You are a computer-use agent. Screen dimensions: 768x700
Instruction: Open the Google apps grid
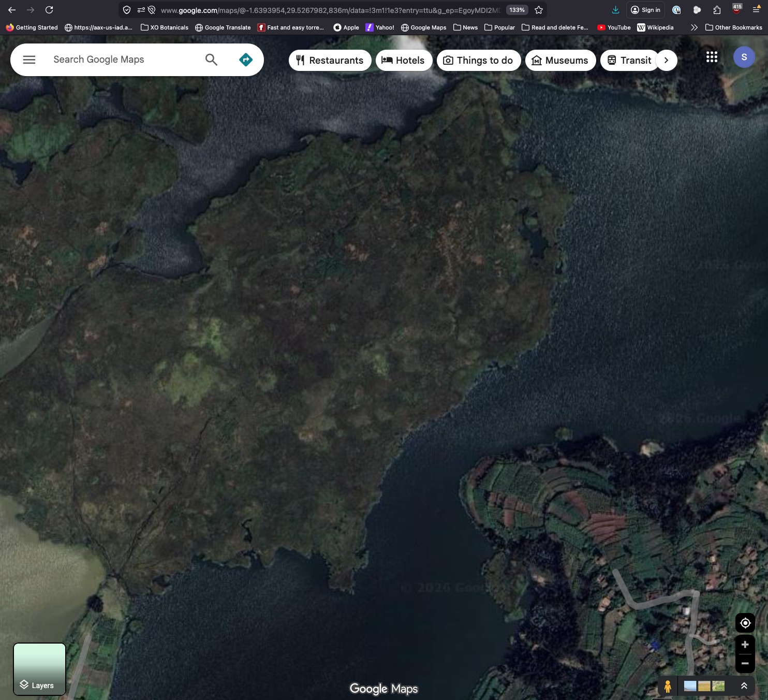(x=712, y=57)
